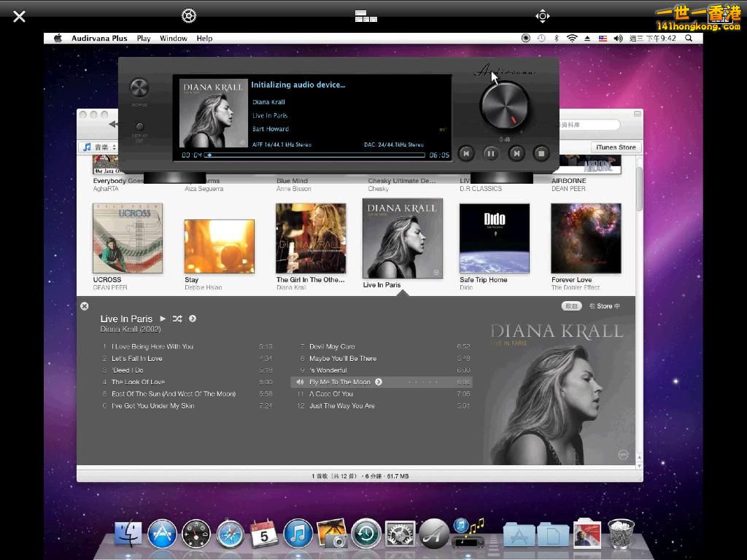Pause playback in the Audirvana player
Screen dimensions: 747x560
491,153
